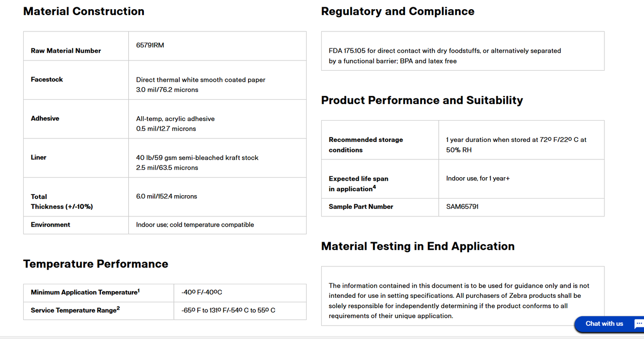
Task: Click footnote 2 after Service Temperature Range
Action: click(118, 308)
